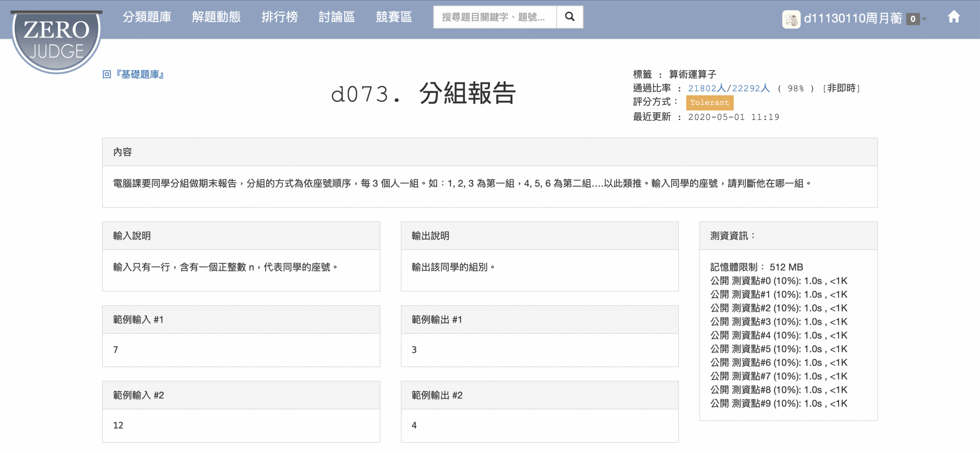Click the 算術運算子 tag
This screenshot has height=453, width=980.
pos(692,74)
